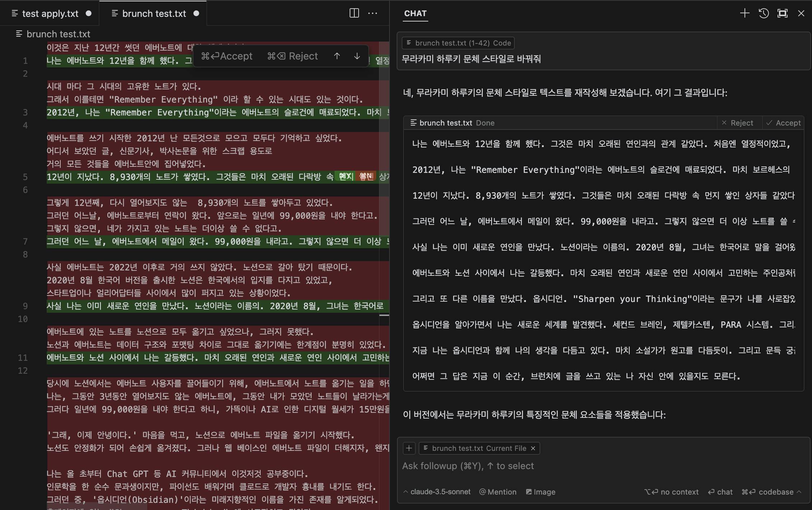Click the split editor icon
The image size is (812, 510).
click(x=354, y=13)
